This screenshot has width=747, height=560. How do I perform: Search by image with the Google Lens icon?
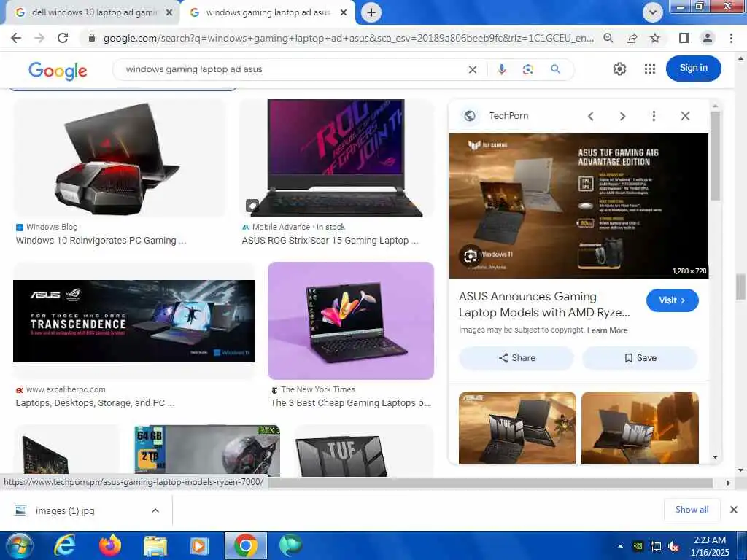(x=528, y=69)
